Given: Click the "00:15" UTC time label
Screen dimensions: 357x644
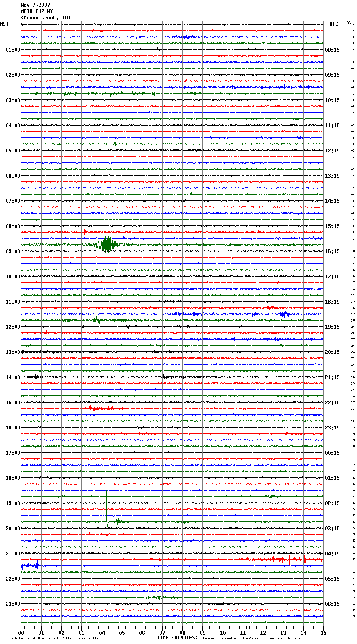Looking at the screenshot, I should coord(332,453).
